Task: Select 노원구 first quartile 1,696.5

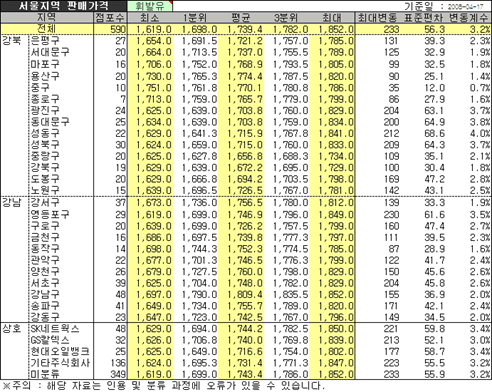Action: click(199, 191)
